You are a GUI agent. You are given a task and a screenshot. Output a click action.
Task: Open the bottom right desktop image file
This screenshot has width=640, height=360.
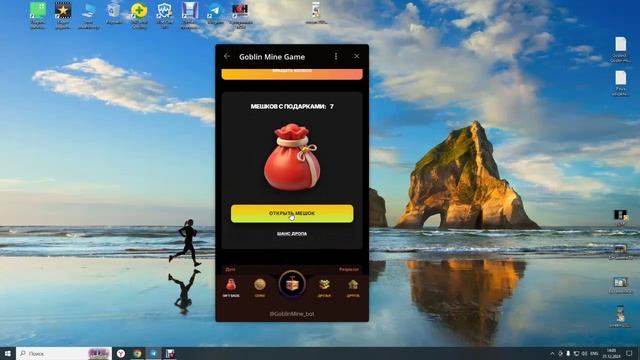point(620,317)
